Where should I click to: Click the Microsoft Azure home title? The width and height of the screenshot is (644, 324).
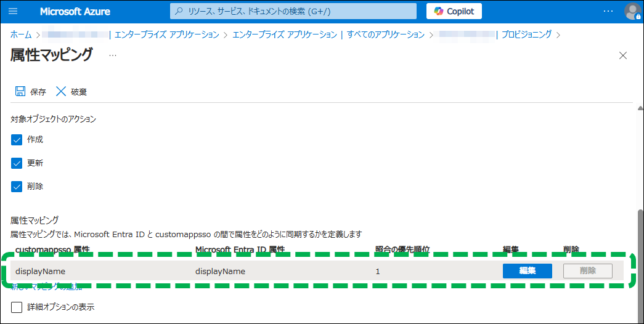point(75,12)
